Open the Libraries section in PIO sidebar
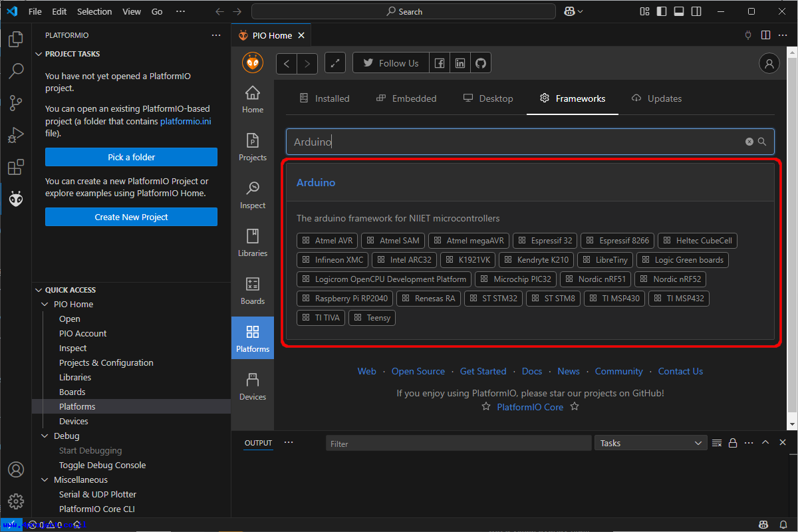Image resolution: width=798 pixels, height=532 pixels. [x=253, y=243]
